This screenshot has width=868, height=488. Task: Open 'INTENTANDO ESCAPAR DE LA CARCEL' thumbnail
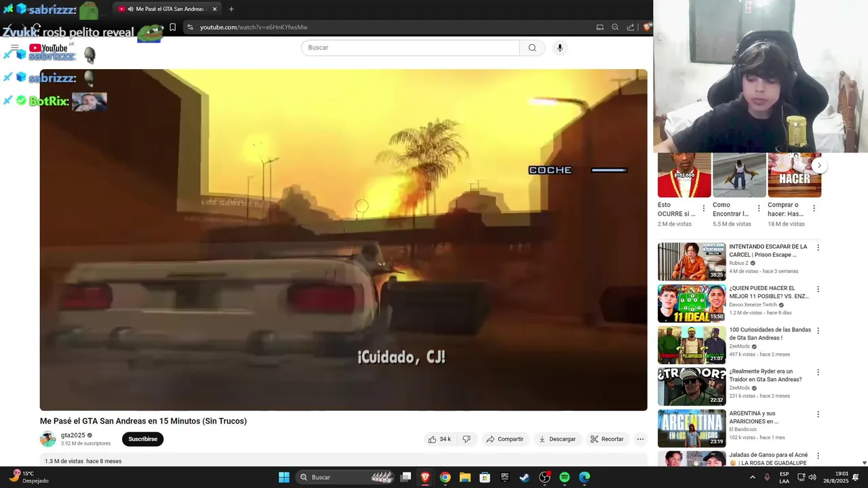(692, 262)
